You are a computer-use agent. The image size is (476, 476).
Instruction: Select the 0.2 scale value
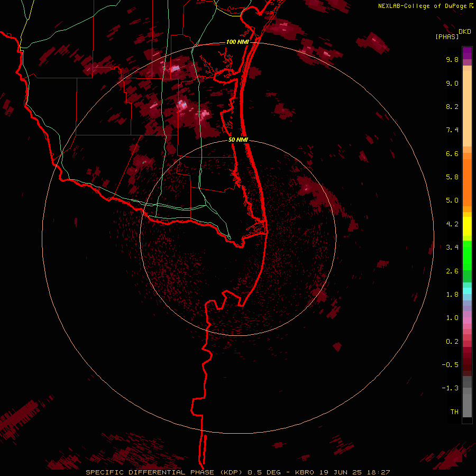click(452, 342)
